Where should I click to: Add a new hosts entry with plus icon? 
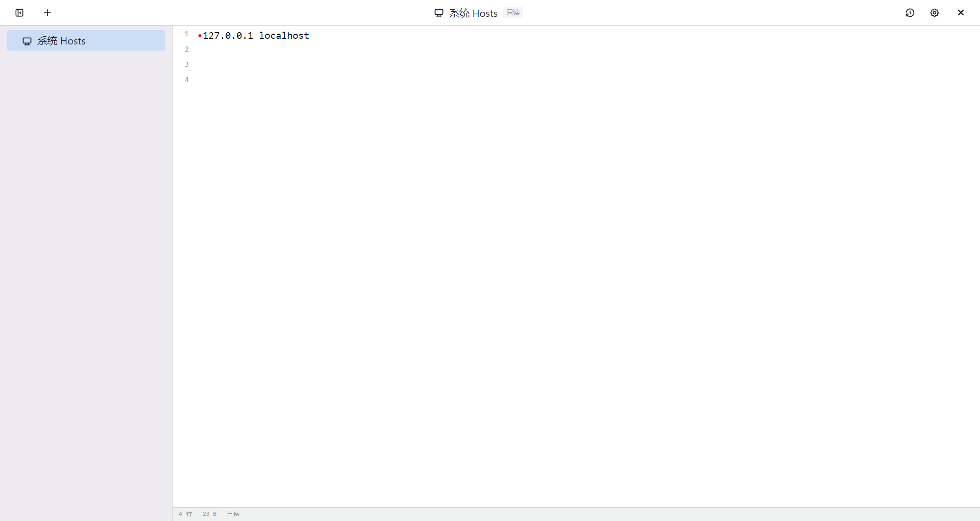47,13
